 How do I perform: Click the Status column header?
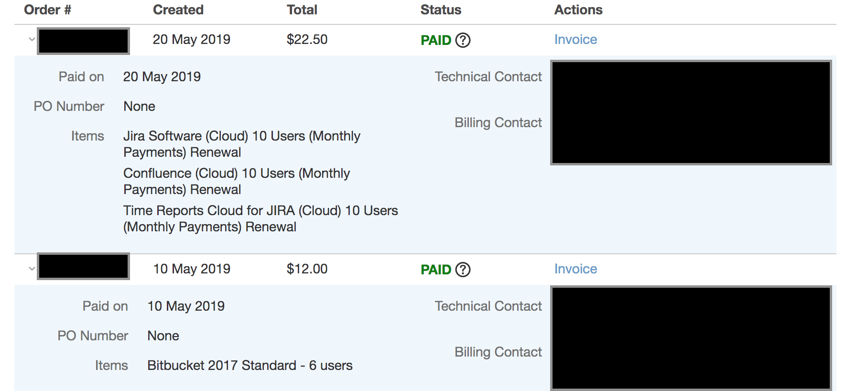[441, 10]
